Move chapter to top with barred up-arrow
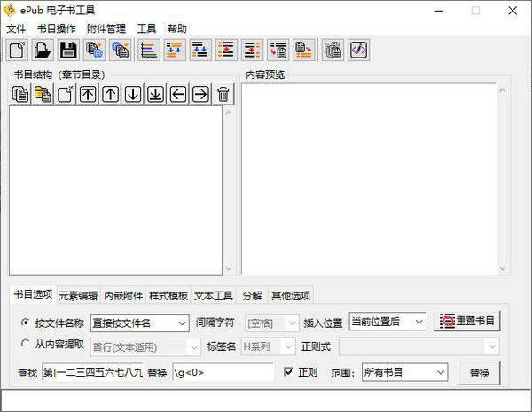This screenshot has width=532, height=412. click(x=88, y=94)
